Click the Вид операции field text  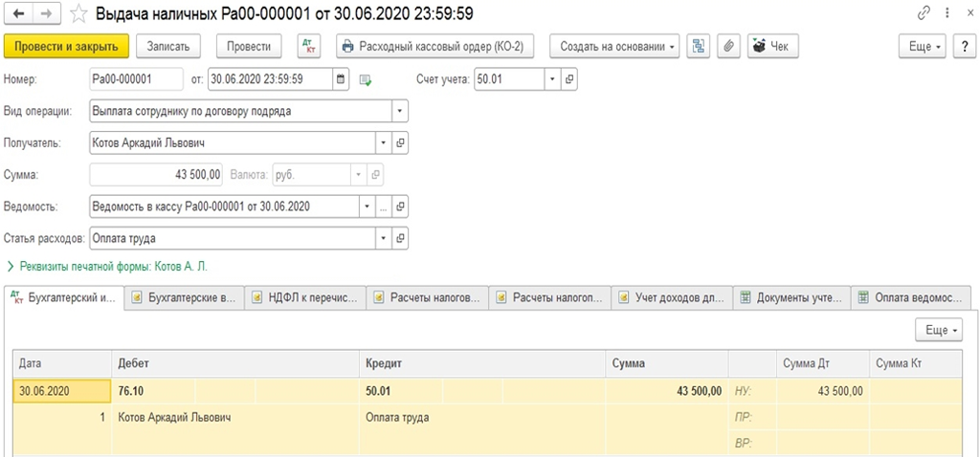click(240, 112)
